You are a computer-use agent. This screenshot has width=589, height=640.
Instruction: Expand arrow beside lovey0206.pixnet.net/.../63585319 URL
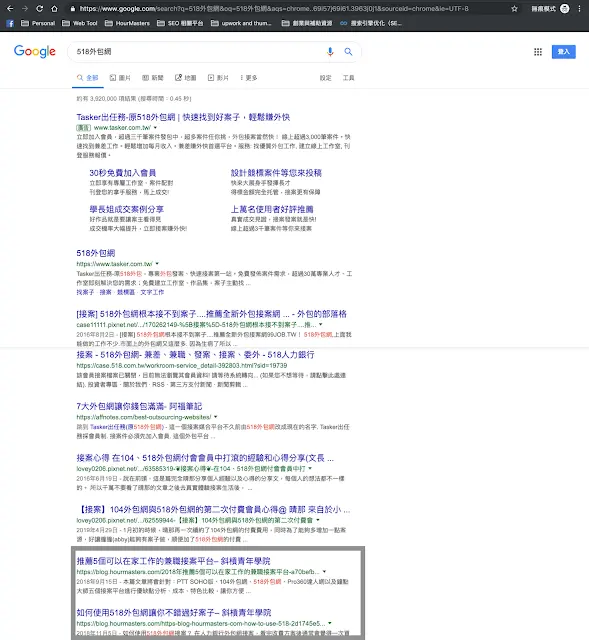coord(310,469)
